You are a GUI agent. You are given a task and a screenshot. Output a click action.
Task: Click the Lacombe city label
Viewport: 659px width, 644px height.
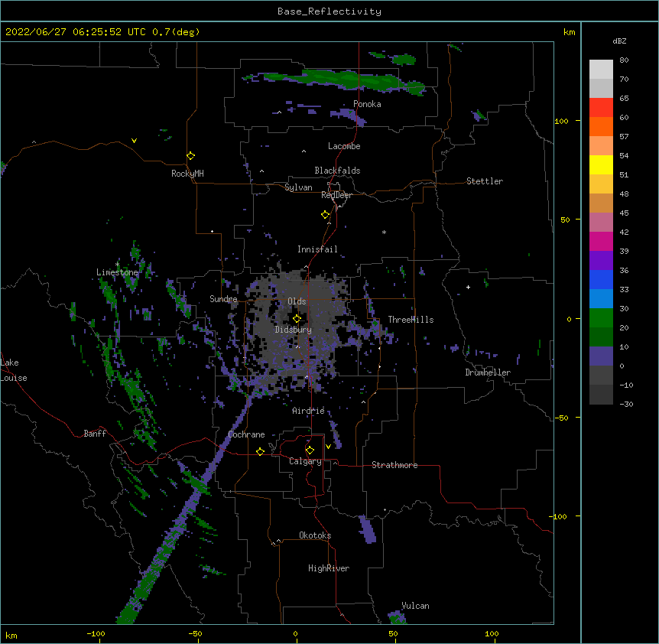pyautogui.click(x=344, y=146)
